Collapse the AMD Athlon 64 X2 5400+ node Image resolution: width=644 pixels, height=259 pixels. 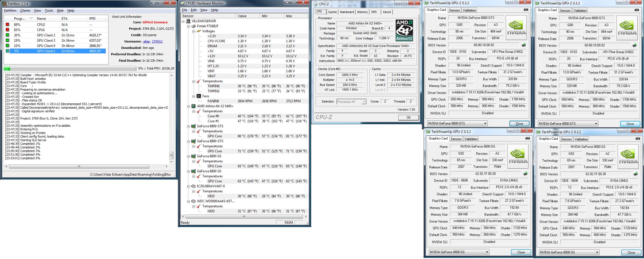pyautogui.click(x=188, y=106)
